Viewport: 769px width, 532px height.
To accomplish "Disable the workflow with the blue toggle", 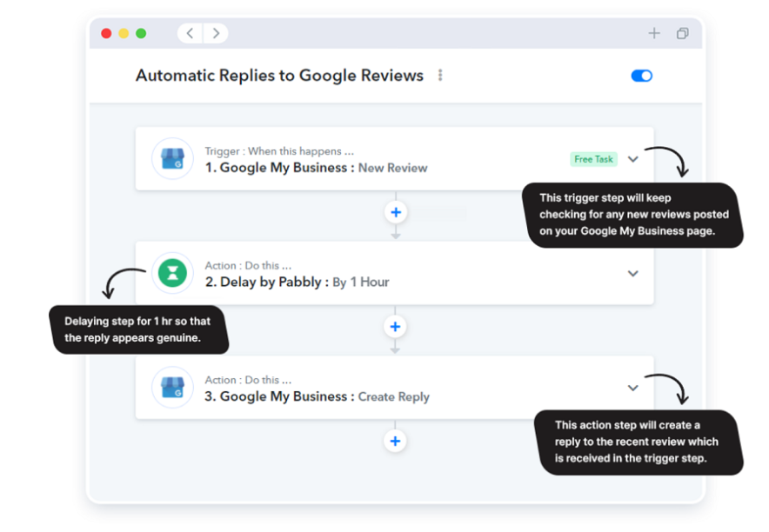I will (x=641, y=76).
